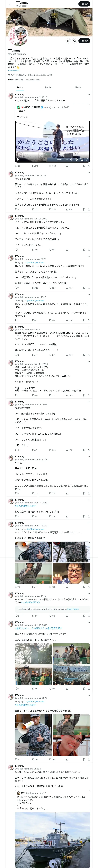The height and width of the screenshot is (868, 98).
Task: Follow T.Tommy from the profile section
Action: [x=84, y=41]
